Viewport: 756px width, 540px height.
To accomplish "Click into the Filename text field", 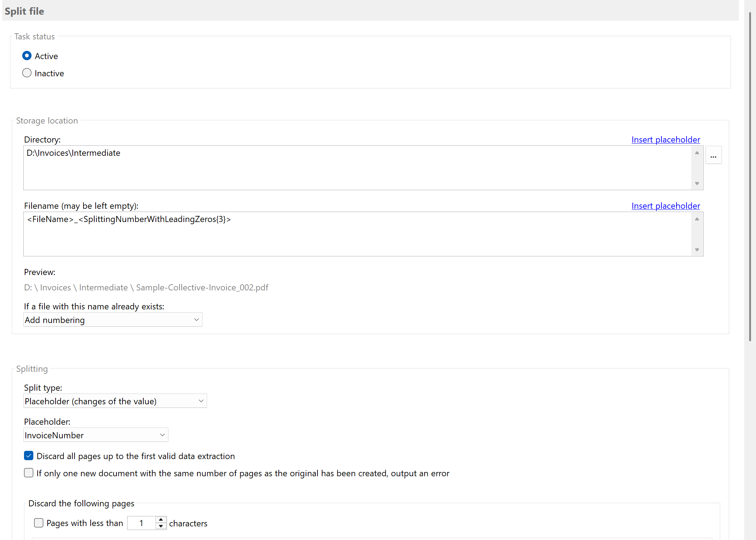I will (x=357, y=234).
